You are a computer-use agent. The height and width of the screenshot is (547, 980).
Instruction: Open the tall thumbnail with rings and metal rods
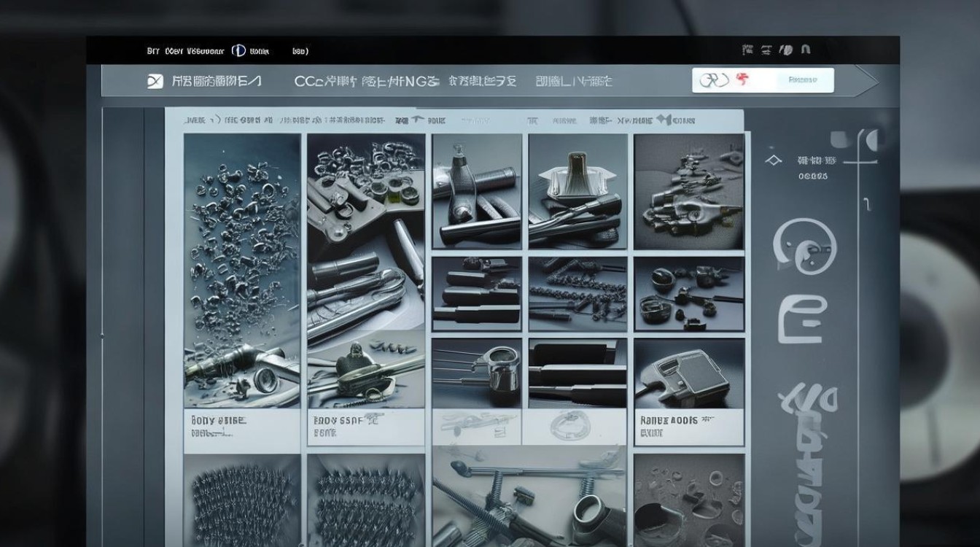tap(365, 271)
